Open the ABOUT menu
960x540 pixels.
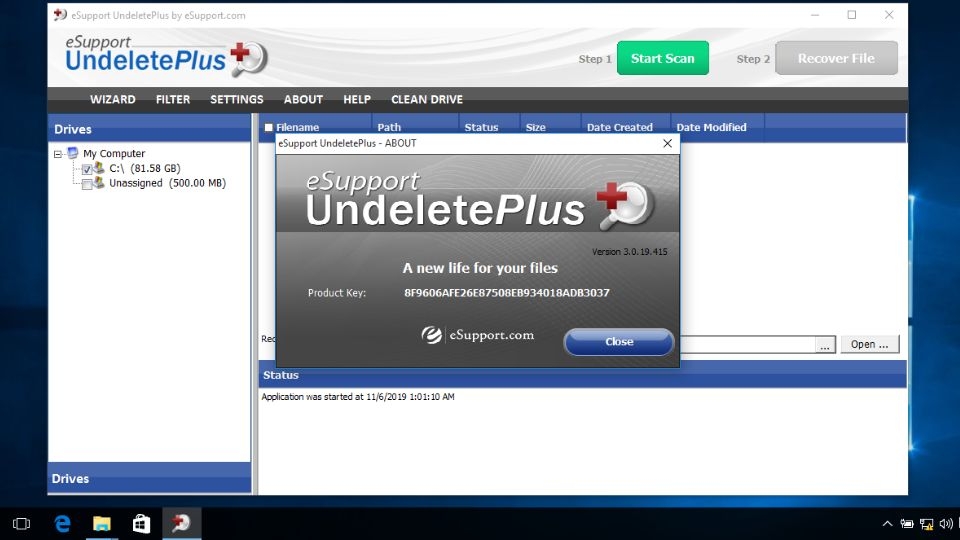tap(303, 99)
